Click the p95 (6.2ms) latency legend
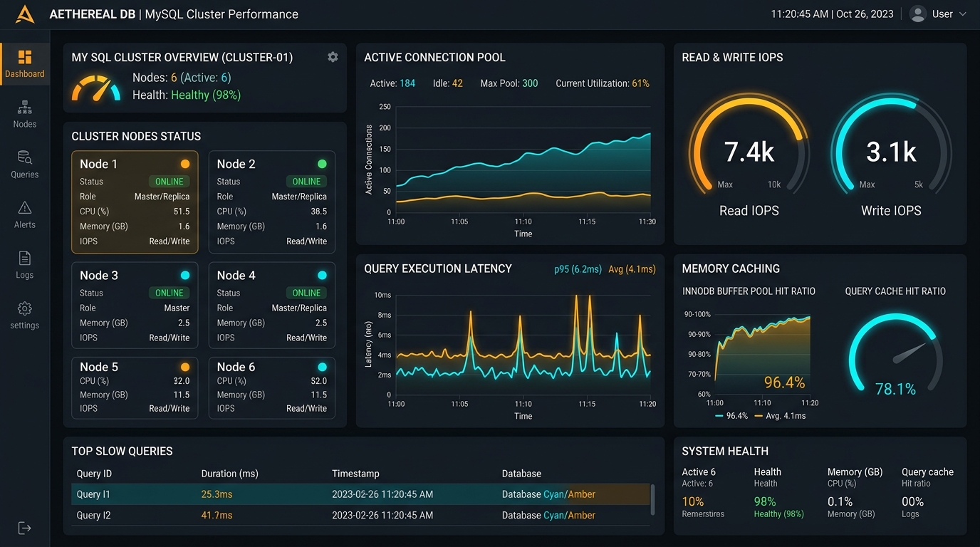This screenshot has height=547, width=980. point(578,269)
